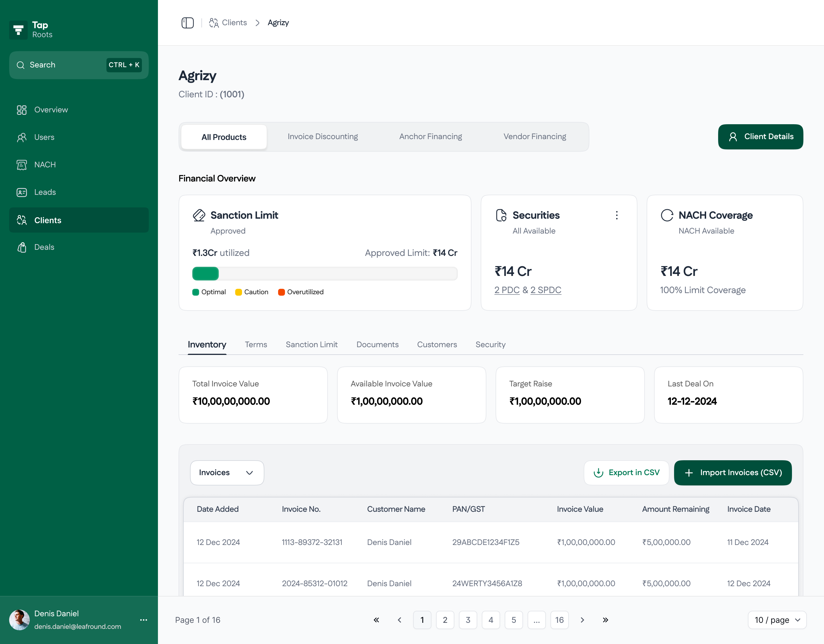The width and height of the screenshot is (824, 644).
Task: Click the Sanction Limit card icon
Action: 199,215
